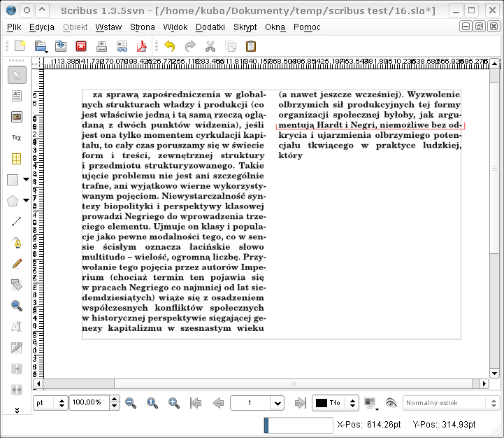Choose the Insert Text Frame tool
Image resolution: width=504 pixels, height=438 pixels.
coord(17,96)
